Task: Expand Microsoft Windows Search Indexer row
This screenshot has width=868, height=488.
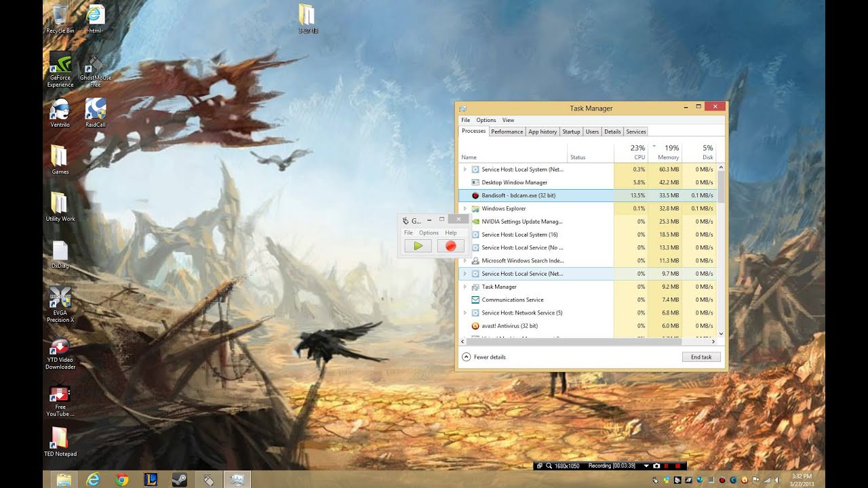Action: click(465, 260)
